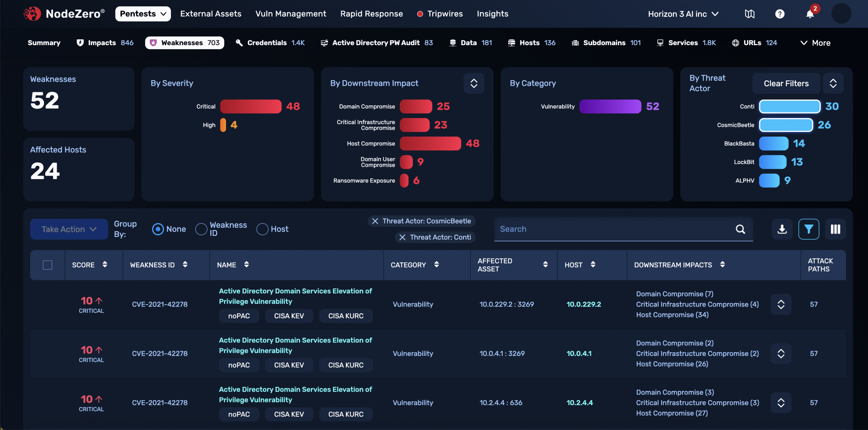The height and width of the screenshot is (430, 868).
Task: Remove Threat Actor: CosmicBeetle filter
Action: click(375, 221)
